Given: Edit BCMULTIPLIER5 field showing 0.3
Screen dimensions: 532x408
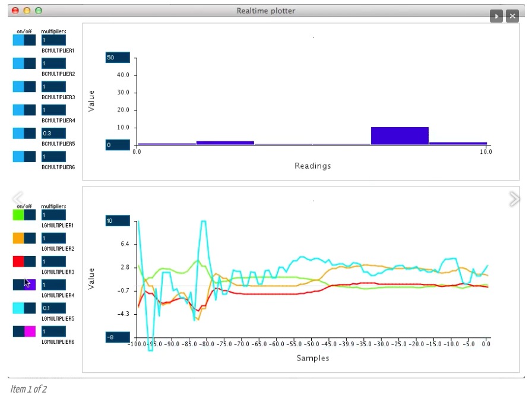Looking at the screenshot, I should coord(53,133).
